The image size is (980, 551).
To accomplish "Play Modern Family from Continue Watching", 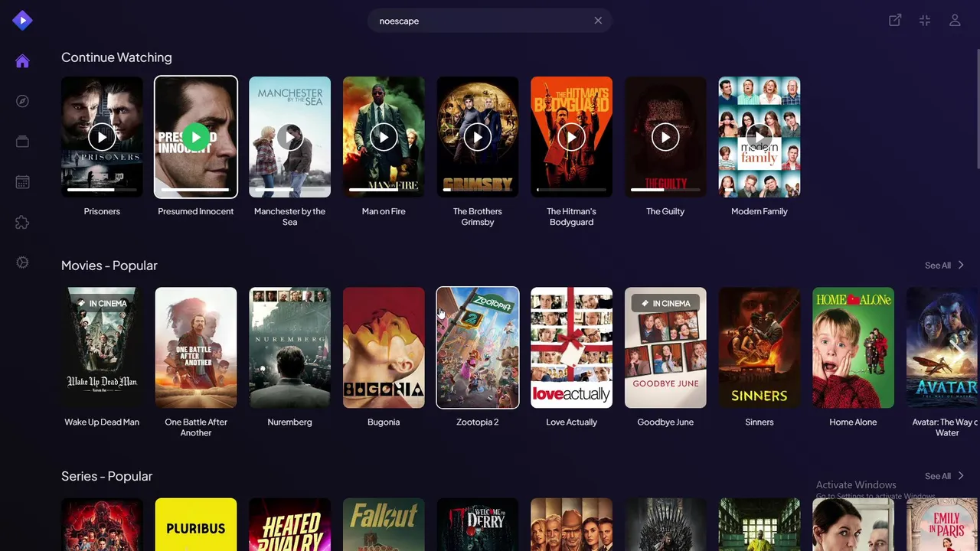I will [x=759, y=137].
